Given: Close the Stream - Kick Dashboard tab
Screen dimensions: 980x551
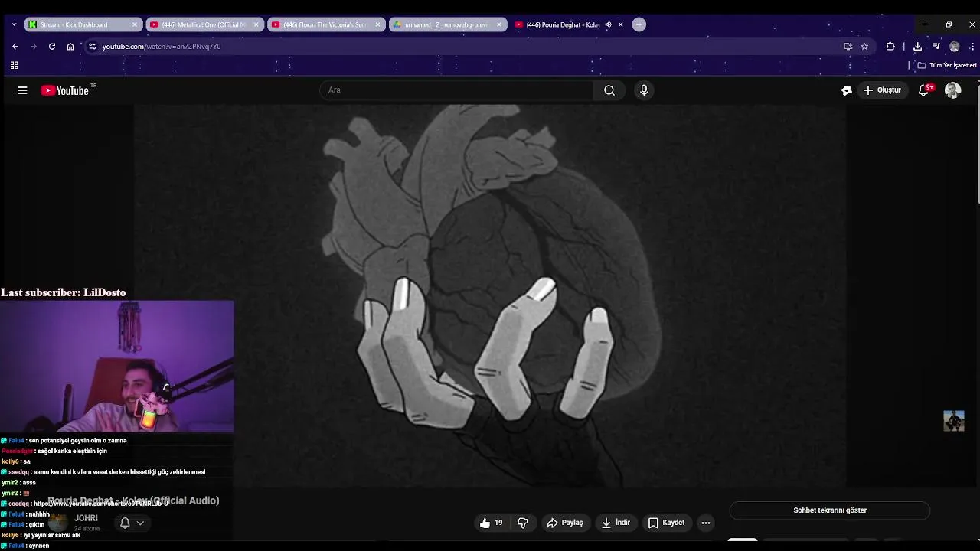Looking at the screenshot, I should pyautogui.click(x=135, y=24).
